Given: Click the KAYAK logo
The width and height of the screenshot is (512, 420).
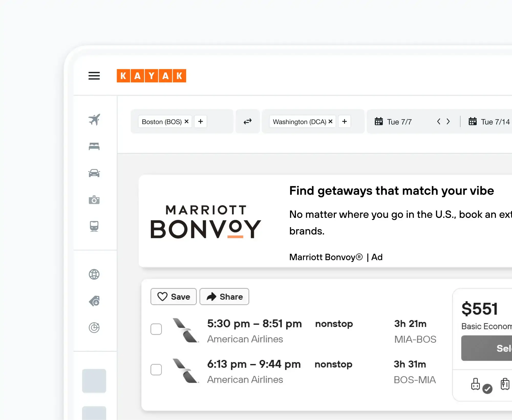Looking at the screenshot, I should [151, 76].
